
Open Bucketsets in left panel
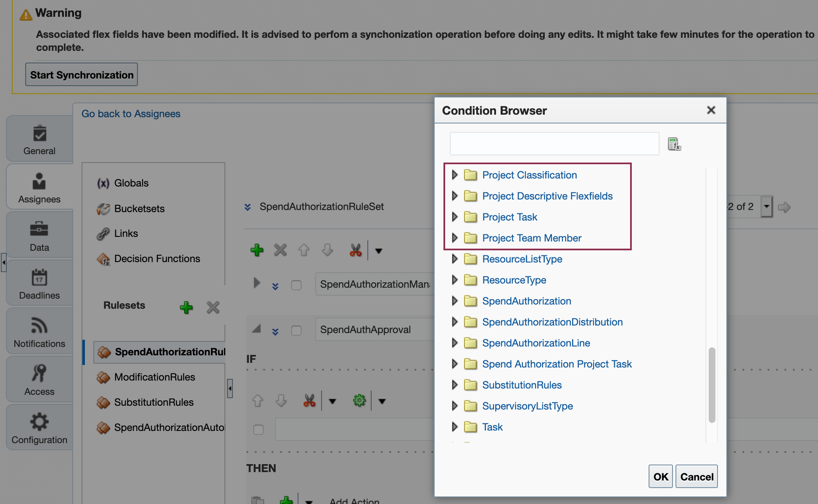[x=139, y=209]
